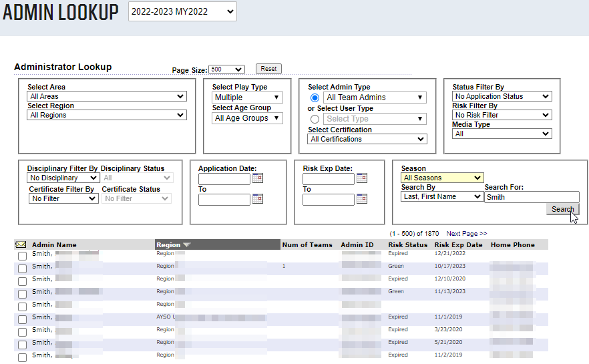
Task: Select the Select User Type radio button
Action: (x=315, y=119)
